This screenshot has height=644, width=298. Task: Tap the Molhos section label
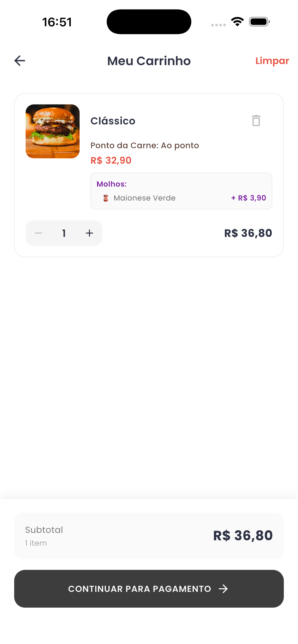tap(112, 184)
